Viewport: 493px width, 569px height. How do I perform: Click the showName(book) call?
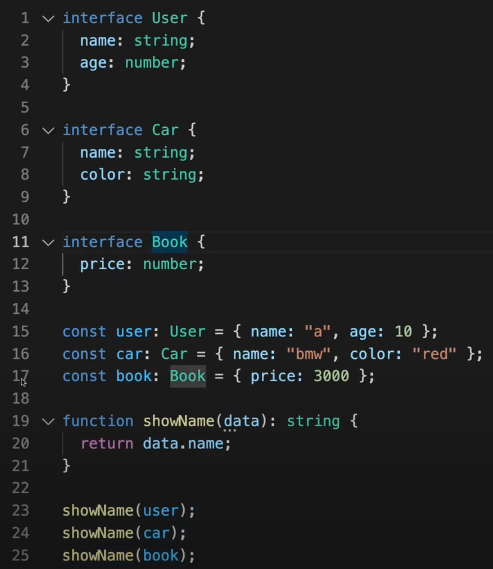pos(129,556)
